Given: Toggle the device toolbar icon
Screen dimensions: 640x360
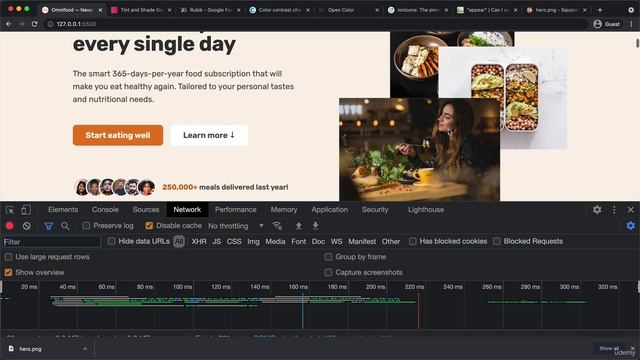Looking at the screenshot, I should click(x=26, y=210).
